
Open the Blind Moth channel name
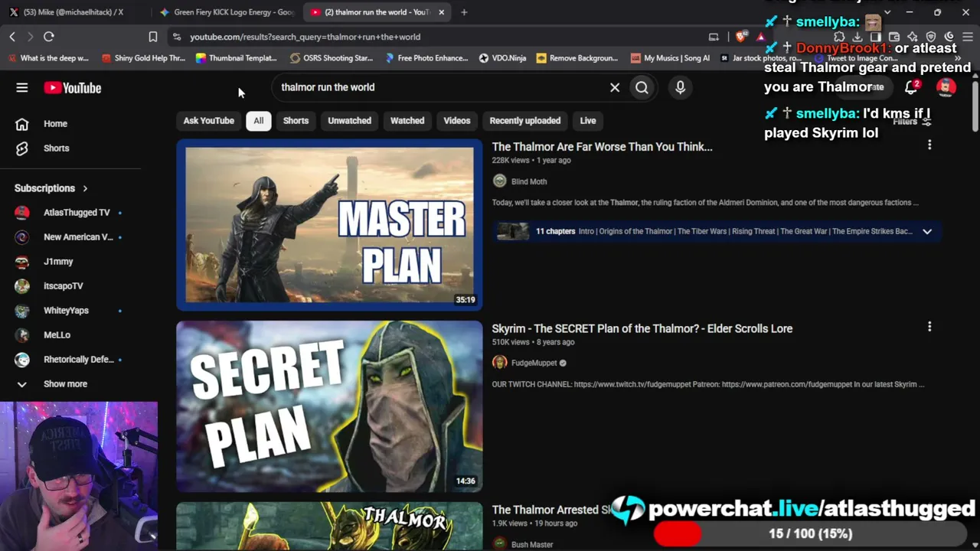coord(529,181)
